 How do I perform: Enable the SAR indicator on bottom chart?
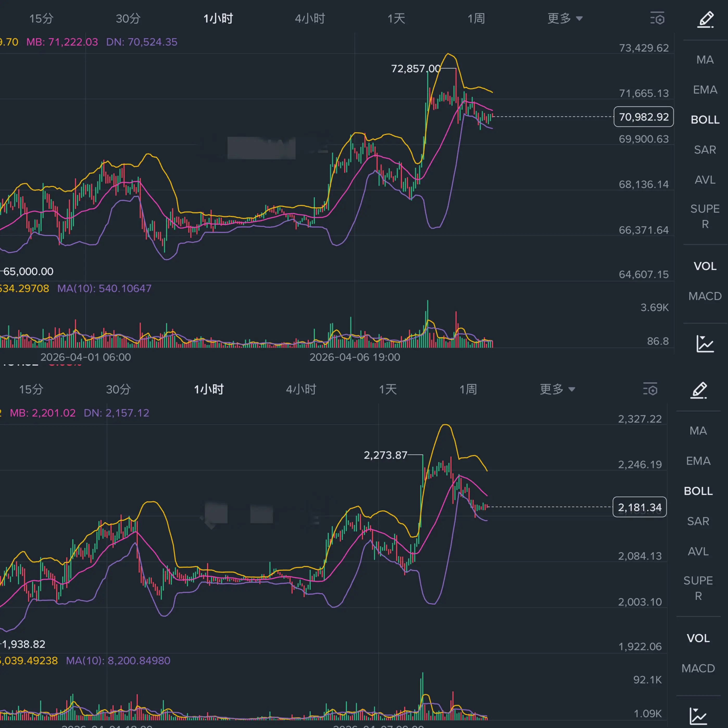[x=698, y=521]
